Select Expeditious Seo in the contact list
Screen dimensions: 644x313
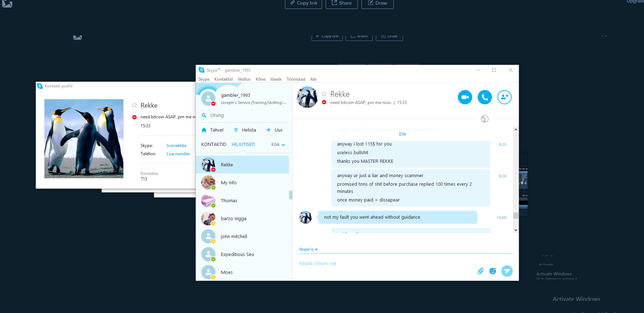coord(242,254)
